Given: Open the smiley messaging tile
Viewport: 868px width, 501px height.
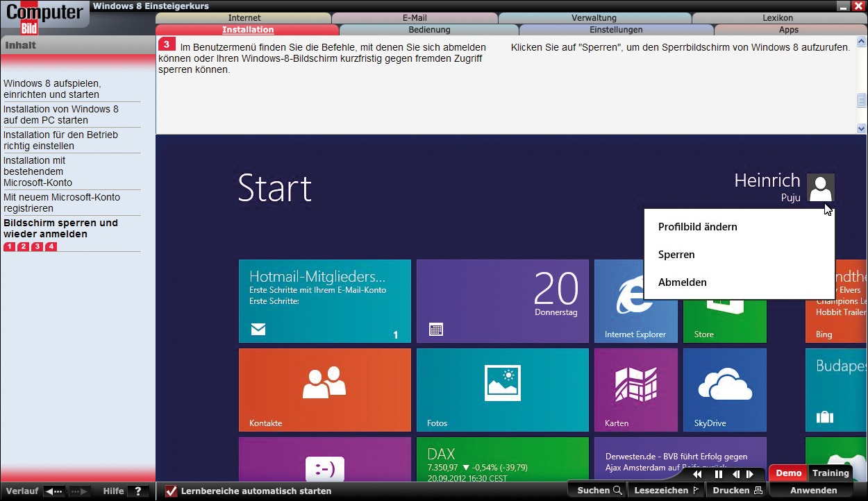Looking at the screenshot, I should coord(325,459).
